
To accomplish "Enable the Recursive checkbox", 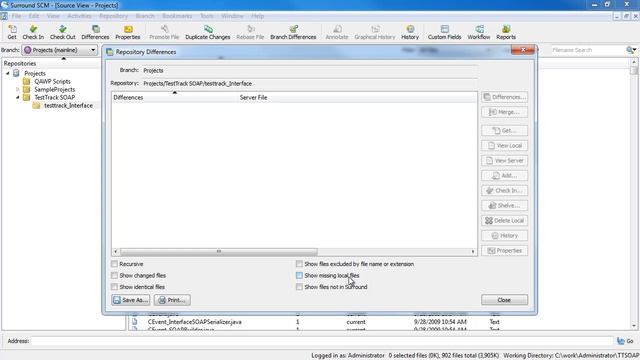I will point(114,264).
